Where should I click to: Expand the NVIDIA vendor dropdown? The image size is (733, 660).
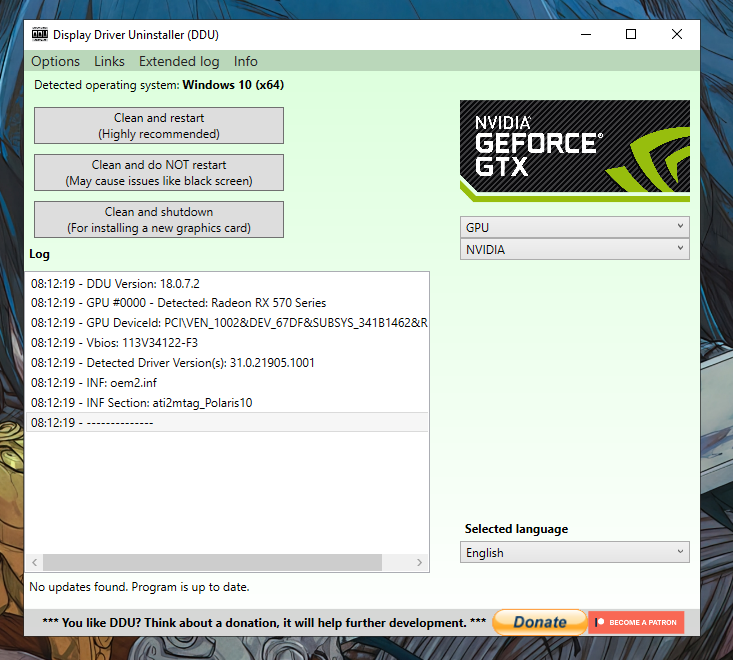click(574, 250)
